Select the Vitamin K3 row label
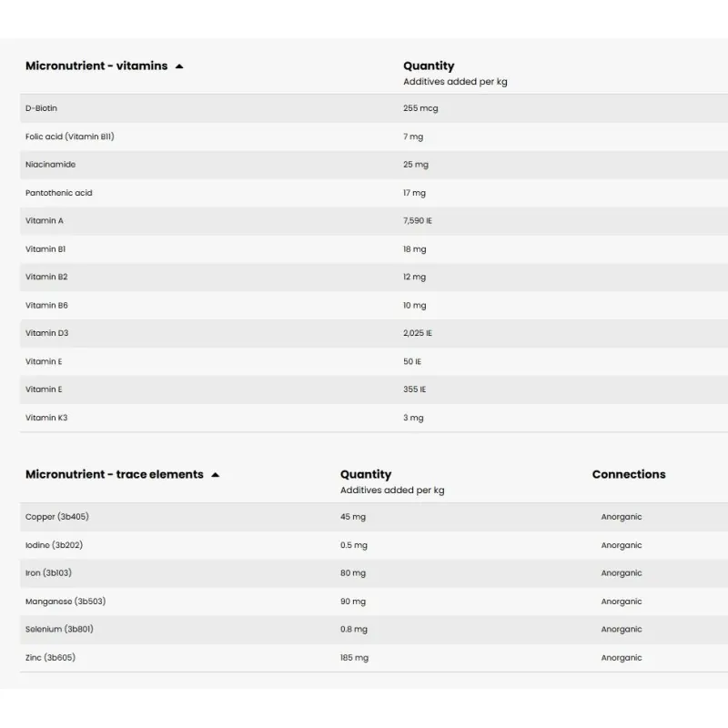This screenshot has height=728, width=728. (46, 418)
